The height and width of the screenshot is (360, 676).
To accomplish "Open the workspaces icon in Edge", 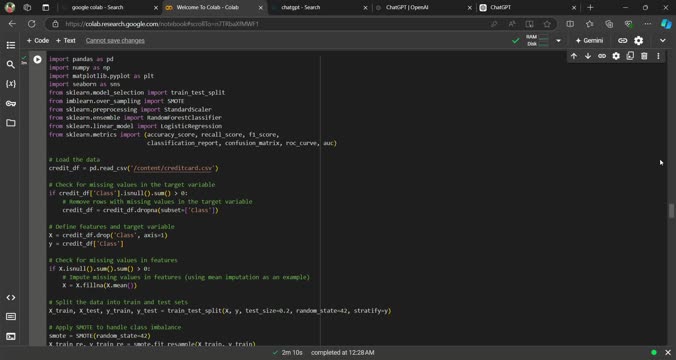I will tap(27, 7).
